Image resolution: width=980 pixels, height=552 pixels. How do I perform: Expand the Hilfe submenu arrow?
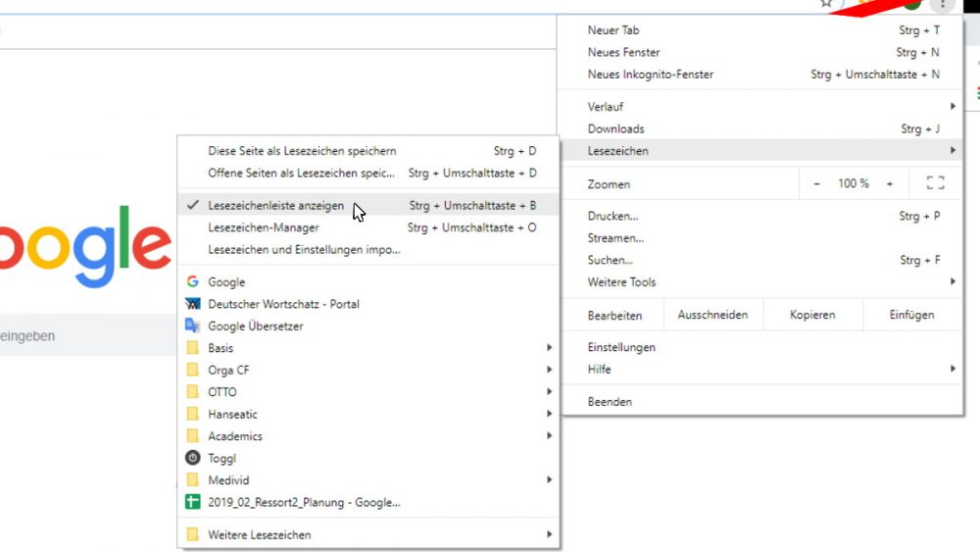tap(953, 369)
